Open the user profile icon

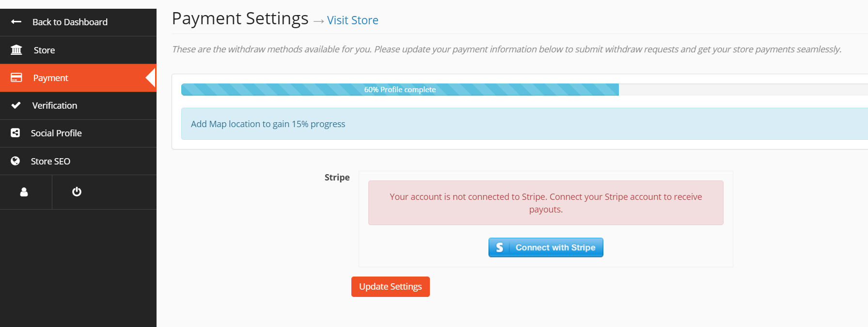point(24,192)
